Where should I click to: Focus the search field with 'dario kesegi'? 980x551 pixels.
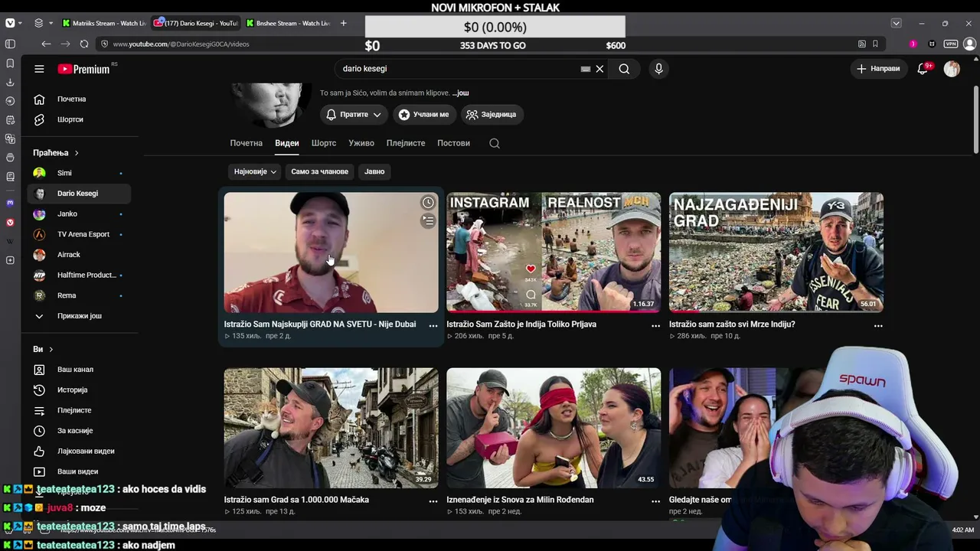tap(459, 69)
